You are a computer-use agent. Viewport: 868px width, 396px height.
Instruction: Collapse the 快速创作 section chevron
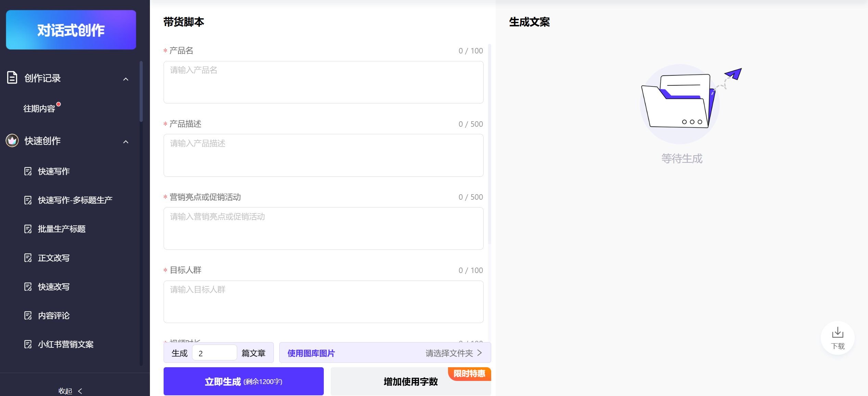(x=126, y=142)
